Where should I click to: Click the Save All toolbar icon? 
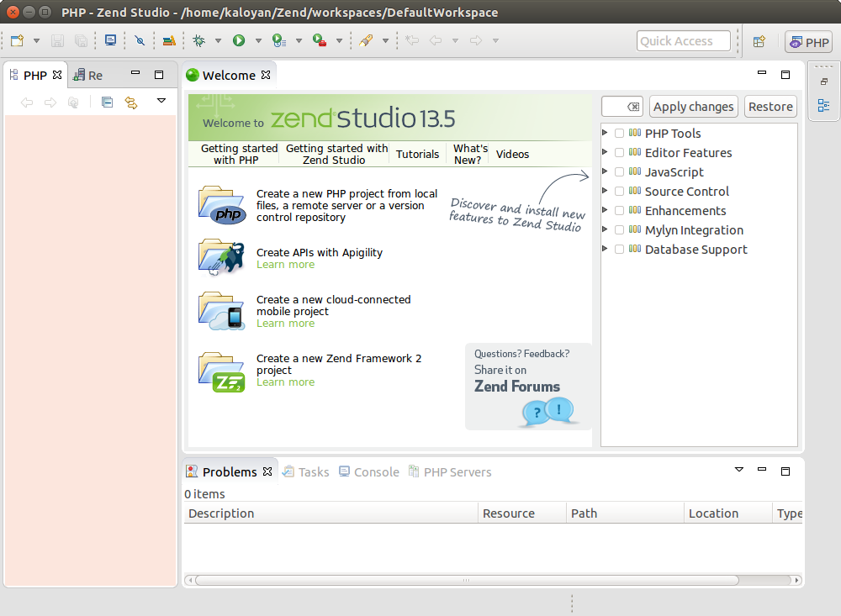click(81, 40)
